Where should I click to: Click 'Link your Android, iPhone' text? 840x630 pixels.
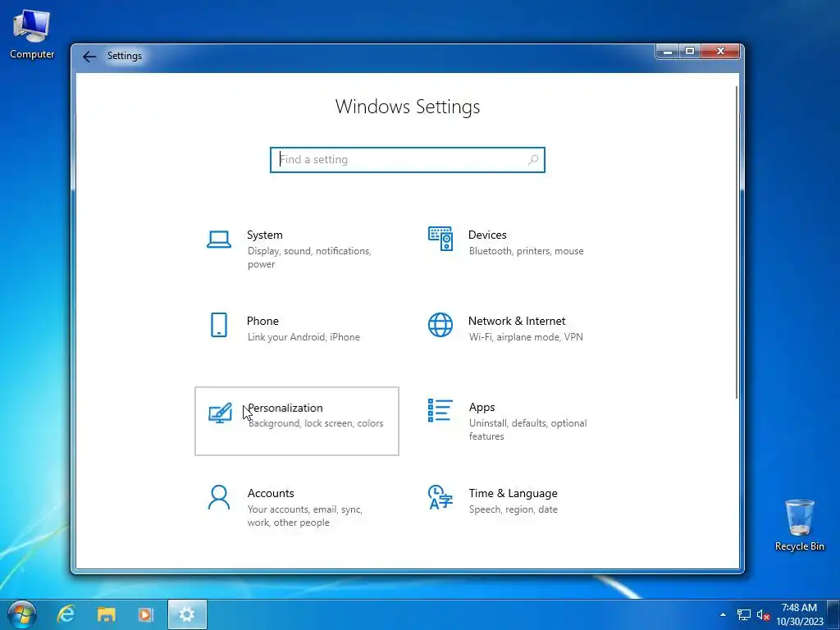click(x=304, y=337)
